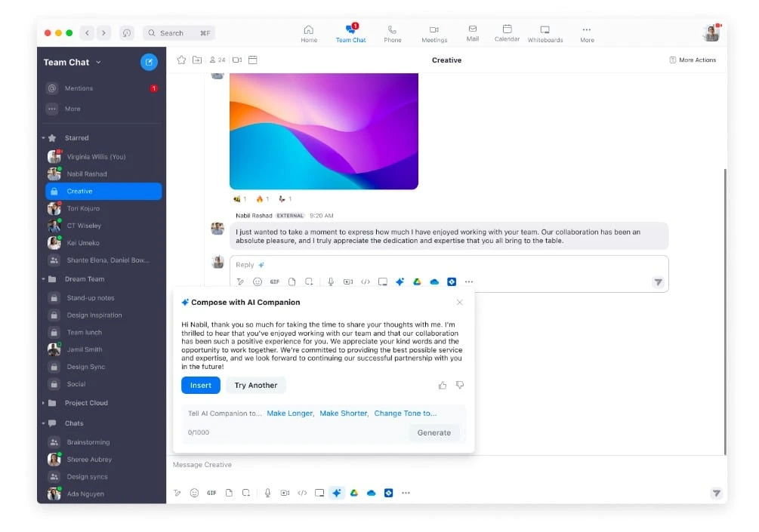Click the gradient image in chat
The height and width of the screenshot is (532, 759).
(324, 131)
